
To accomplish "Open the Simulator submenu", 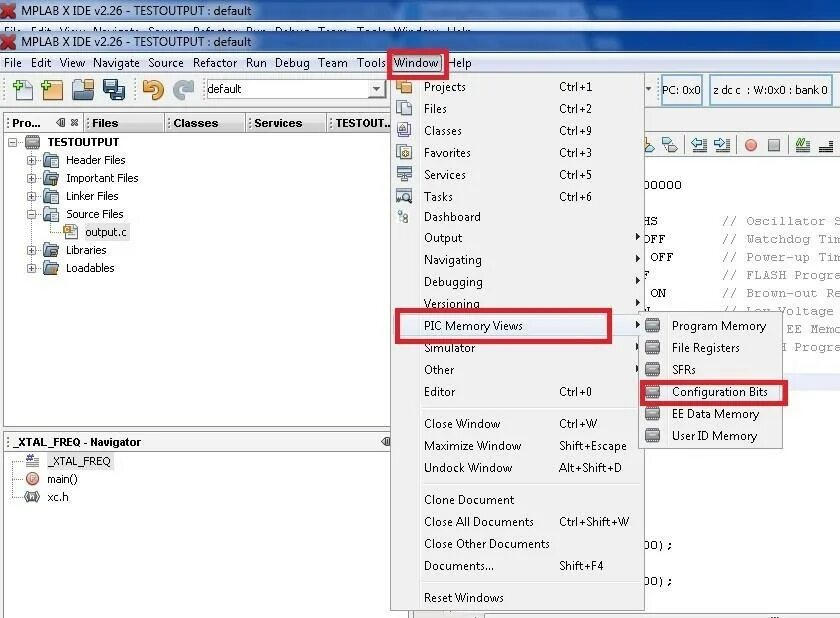I will click(519, 349).
